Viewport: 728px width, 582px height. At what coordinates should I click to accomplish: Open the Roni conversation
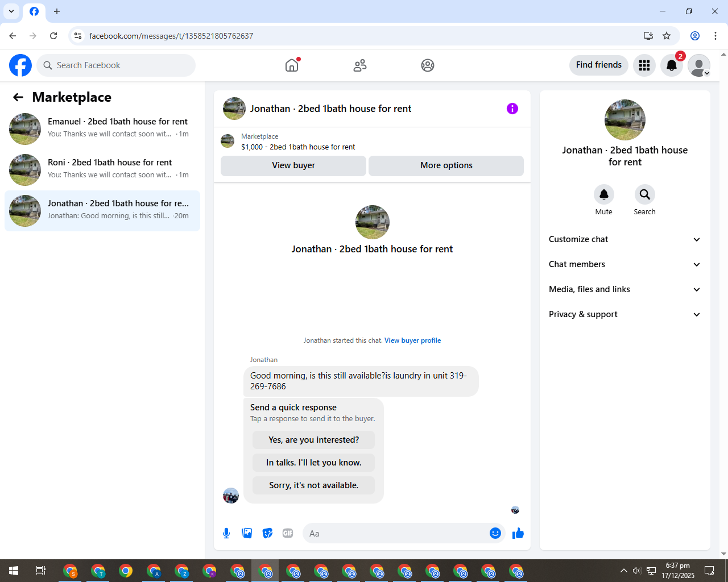(102, 170)
